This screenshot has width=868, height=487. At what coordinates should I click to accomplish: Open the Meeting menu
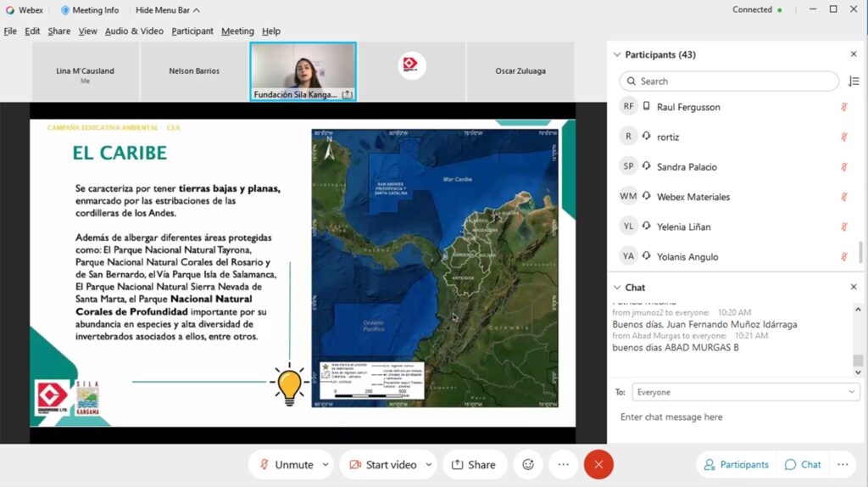pos(237,31)
